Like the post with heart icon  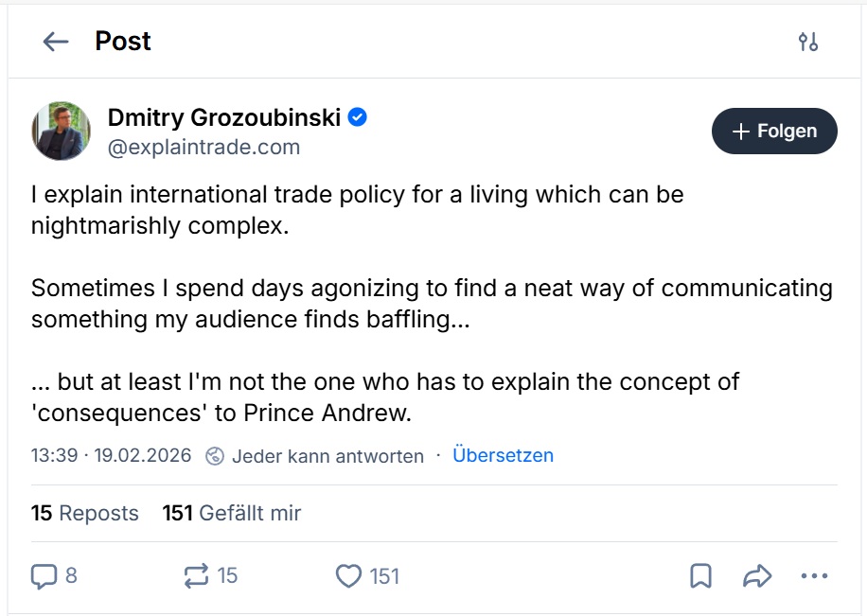point(349,575)
